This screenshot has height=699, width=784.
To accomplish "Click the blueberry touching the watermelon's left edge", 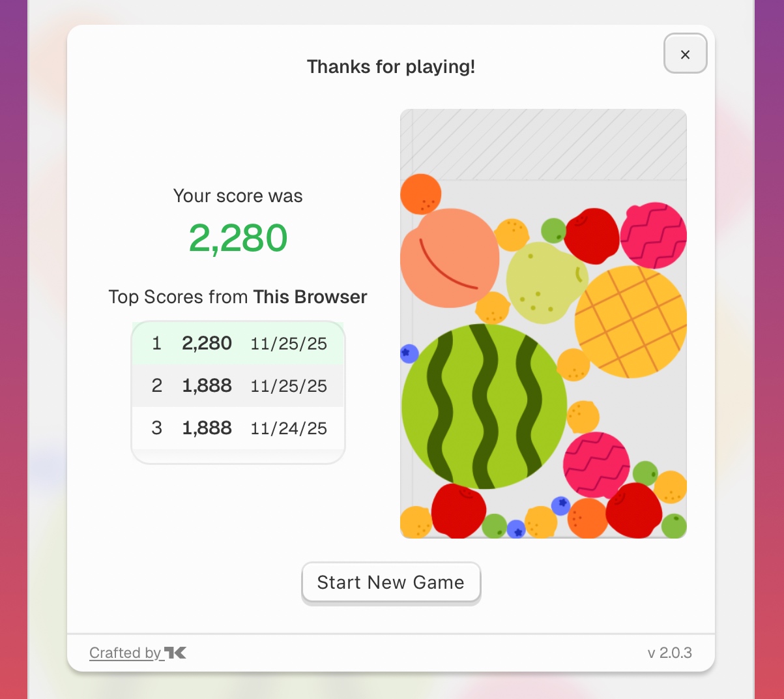I will pyautogui.click(x=409, y=353).
